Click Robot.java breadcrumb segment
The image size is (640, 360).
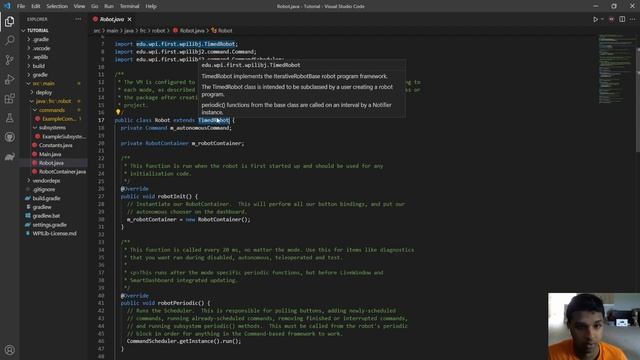point(189,31)
